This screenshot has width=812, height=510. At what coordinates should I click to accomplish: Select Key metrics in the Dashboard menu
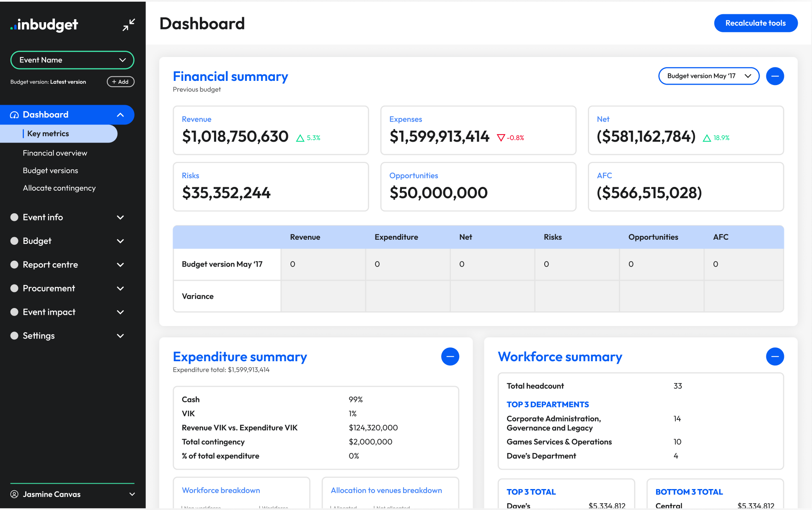pyautogui.click(x=48, y=133)
